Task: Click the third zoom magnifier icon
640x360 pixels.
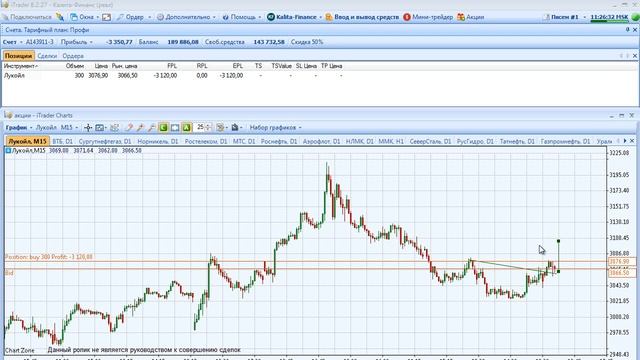Action: (x=151, y=128)
